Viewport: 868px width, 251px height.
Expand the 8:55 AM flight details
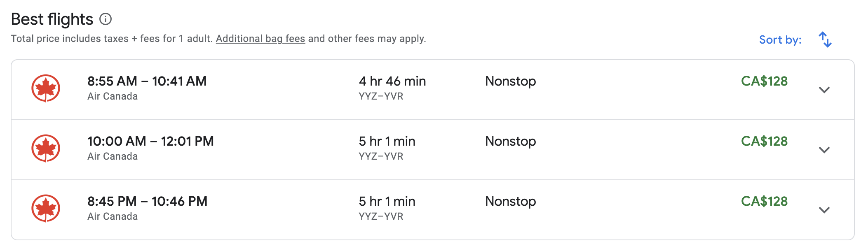[824, 90]
